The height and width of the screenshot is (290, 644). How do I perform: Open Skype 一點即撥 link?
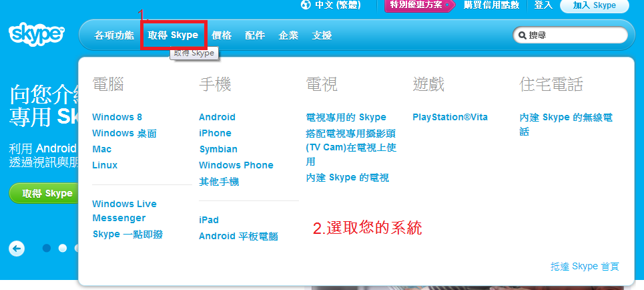[x=127, y=234]
